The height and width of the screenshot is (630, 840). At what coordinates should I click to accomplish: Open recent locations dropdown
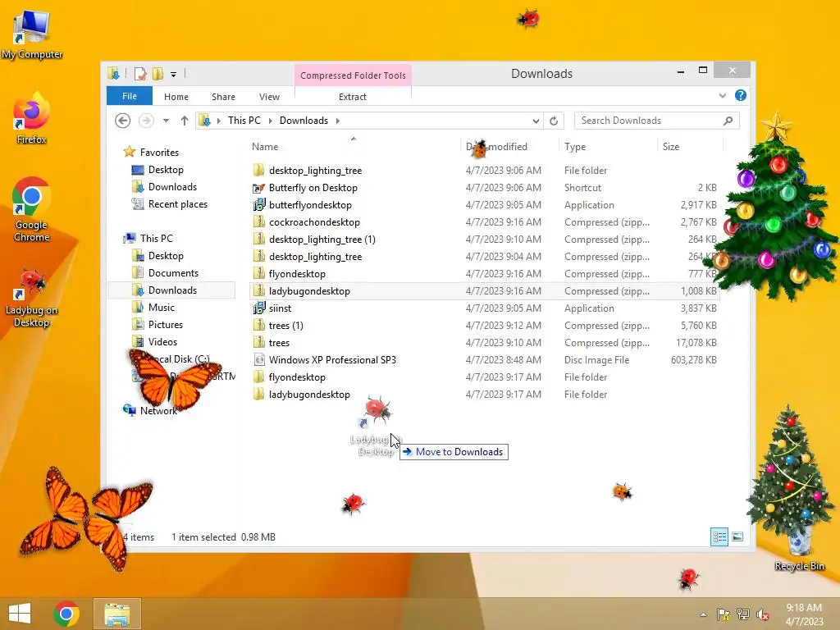[166, 121]
